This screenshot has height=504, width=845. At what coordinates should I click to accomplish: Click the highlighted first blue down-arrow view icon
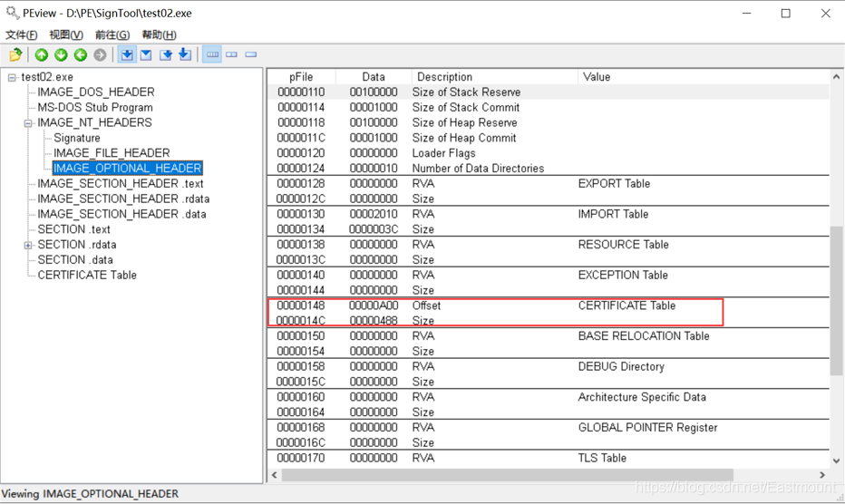(127, 54)
